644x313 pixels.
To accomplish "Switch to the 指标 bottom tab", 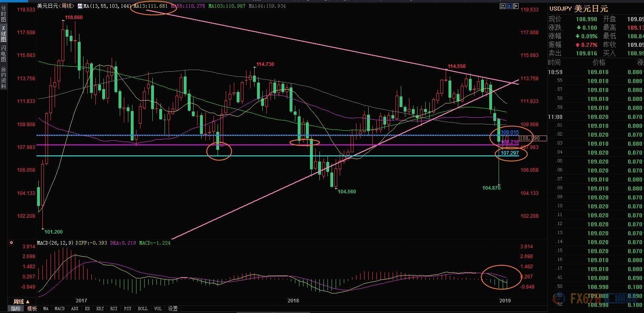I will coord(15,309).
